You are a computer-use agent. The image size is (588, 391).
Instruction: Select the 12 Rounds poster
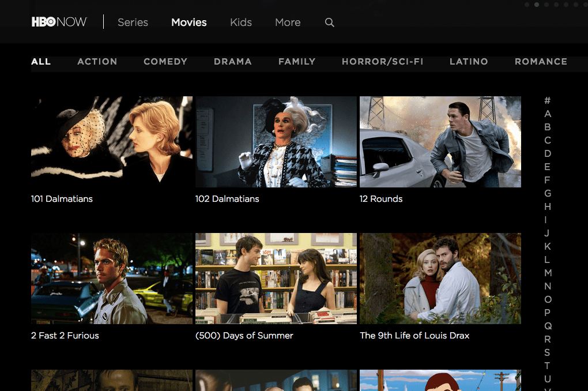point(440,142)
